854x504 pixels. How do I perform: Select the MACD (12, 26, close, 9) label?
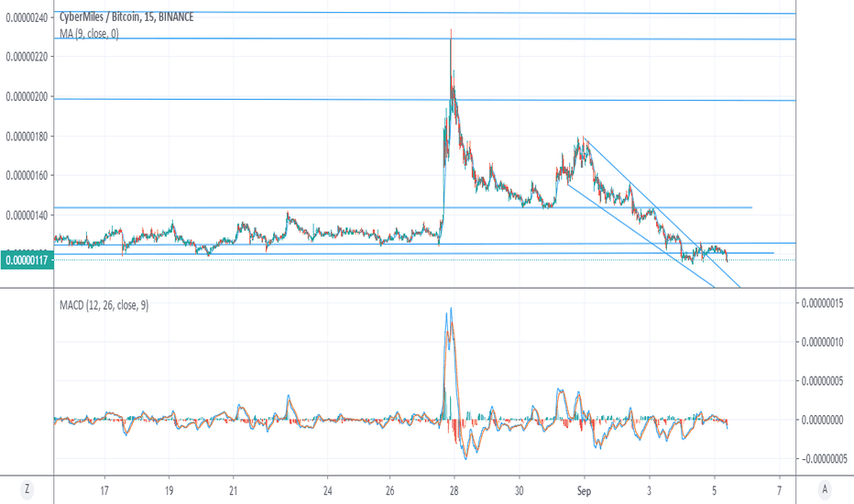click(104, 305)
